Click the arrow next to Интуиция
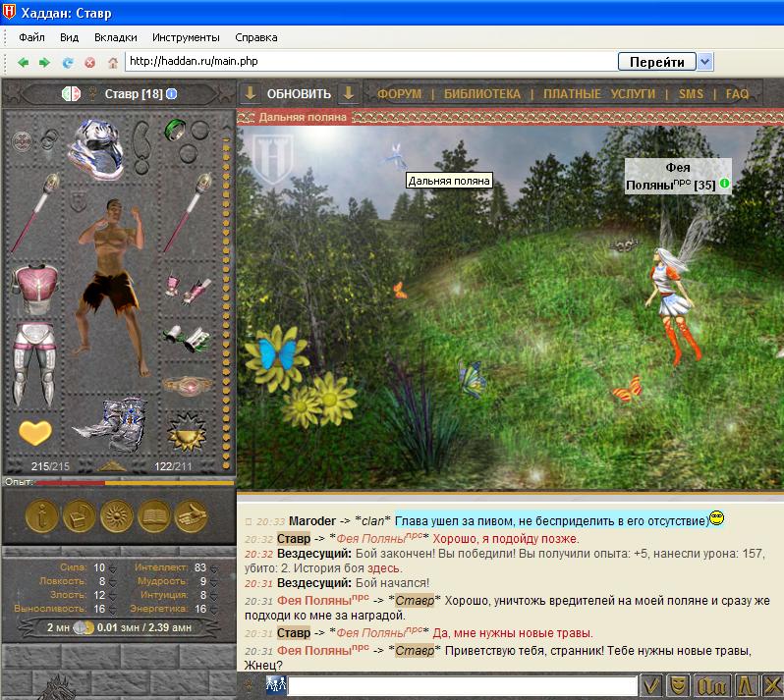This screenshot has width=784, height=700. [x=214, y=596]
